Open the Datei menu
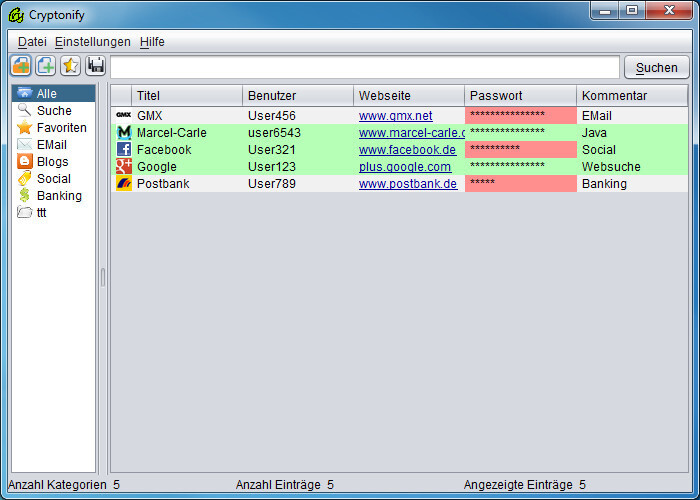Image resolution: width=700 pixels, height=500 pixels. (32, 42)
